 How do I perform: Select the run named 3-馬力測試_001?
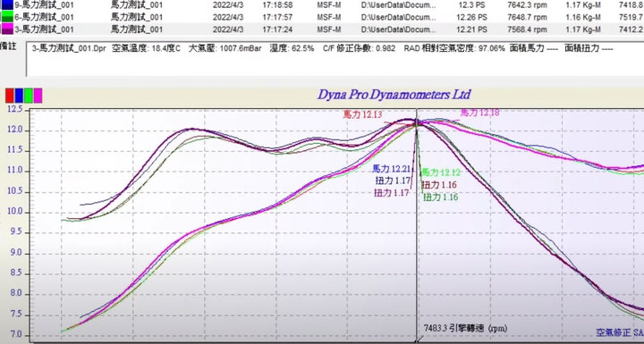pyautogui.click(x=44, y=29)
